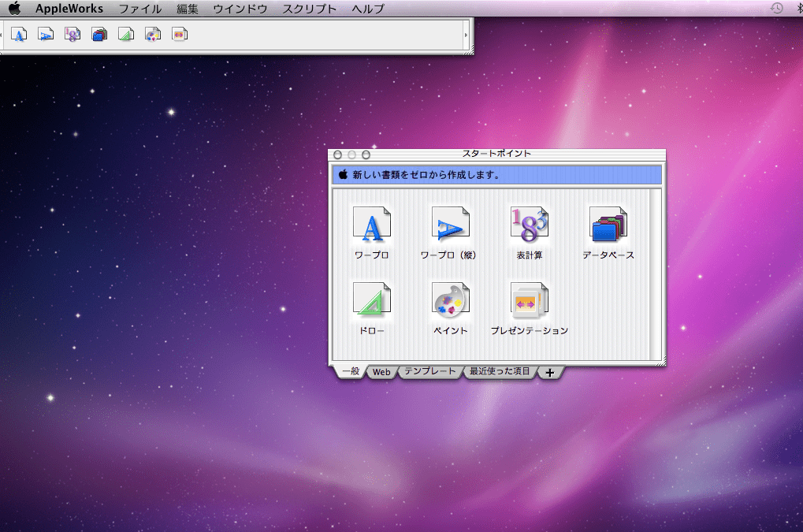
Task: Click the right arrow of the button bar
Action: tap(466, 35)
